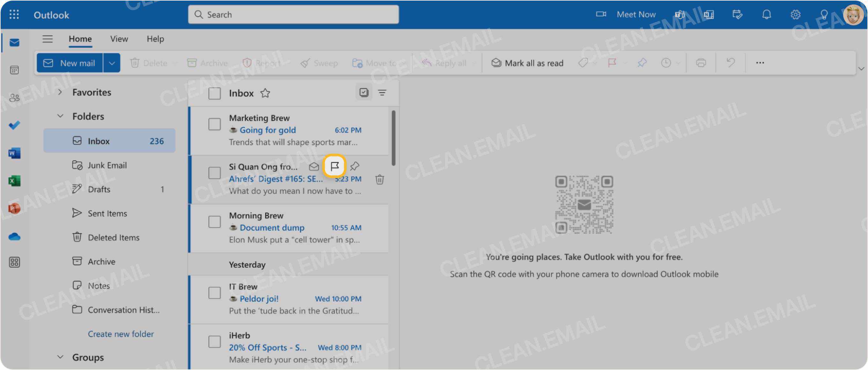Check the Morning Brew message checkbox
The height and width of the screenshot is (370, 868).
tap(214, 222)
